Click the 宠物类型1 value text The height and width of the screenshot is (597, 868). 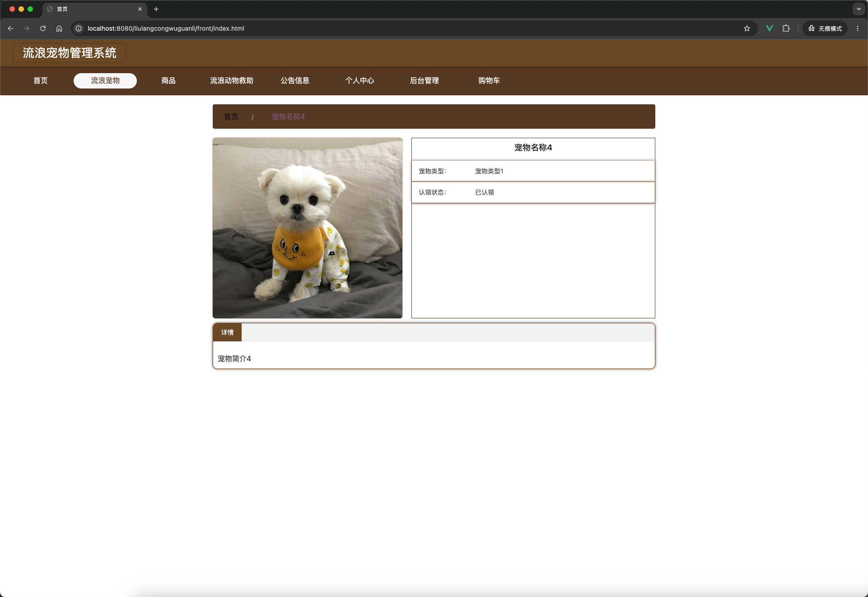[x=489, y=171]
